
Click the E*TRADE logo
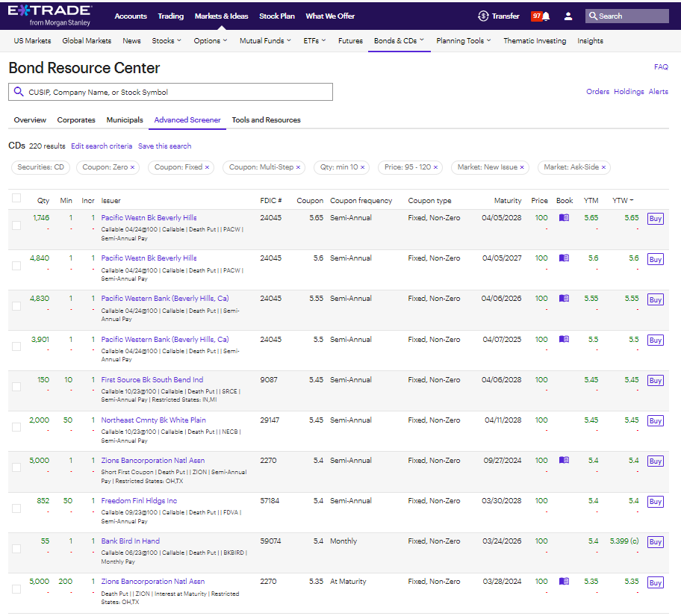(x=49, y=16)
